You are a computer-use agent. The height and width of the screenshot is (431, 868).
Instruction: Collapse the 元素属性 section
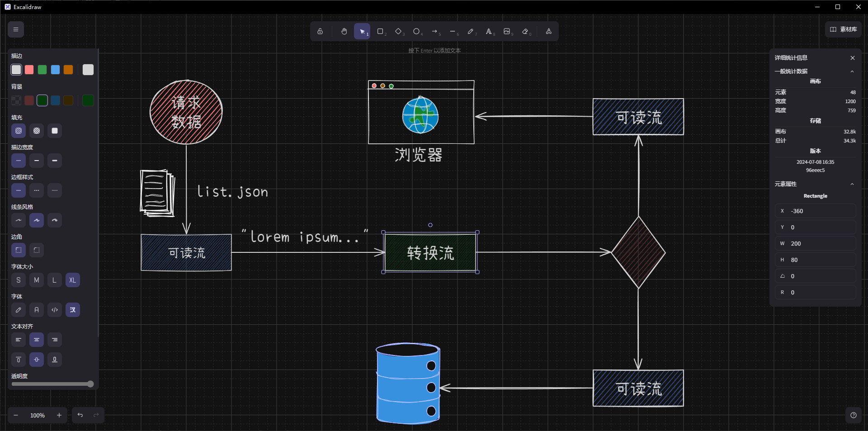coord(852,184)
